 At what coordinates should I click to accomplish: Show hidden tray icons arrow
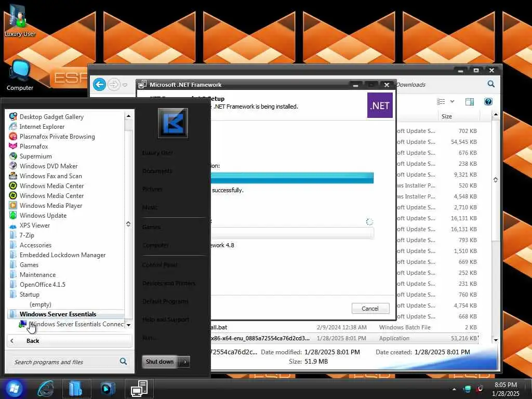coord(454,389)
